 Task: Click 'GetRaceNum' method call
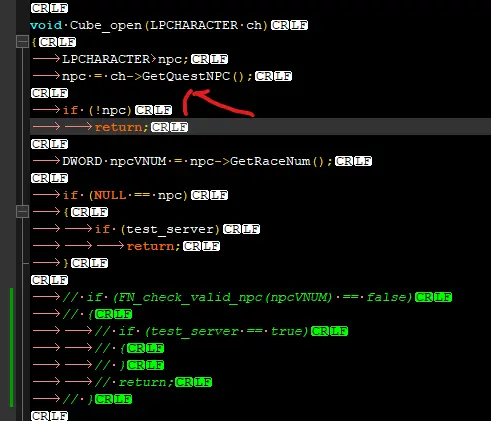[x=270, y=161]
